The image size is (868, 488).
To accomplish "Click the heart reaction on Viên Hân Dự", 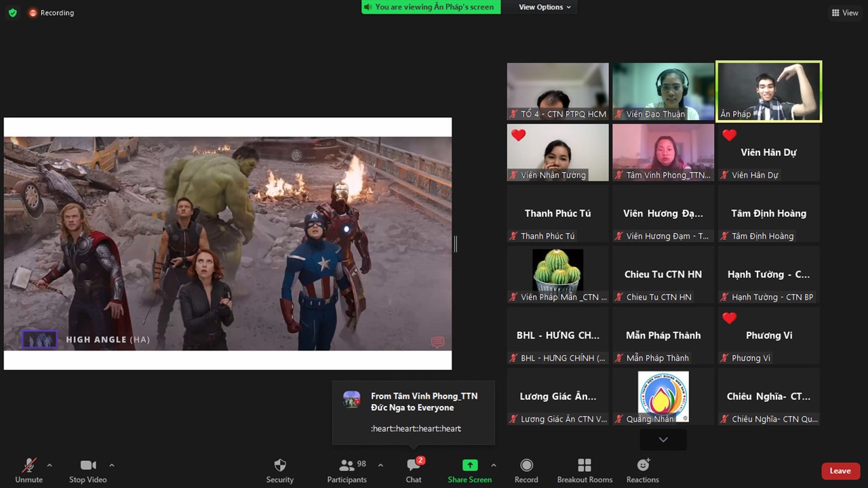I will coord(730,135).
